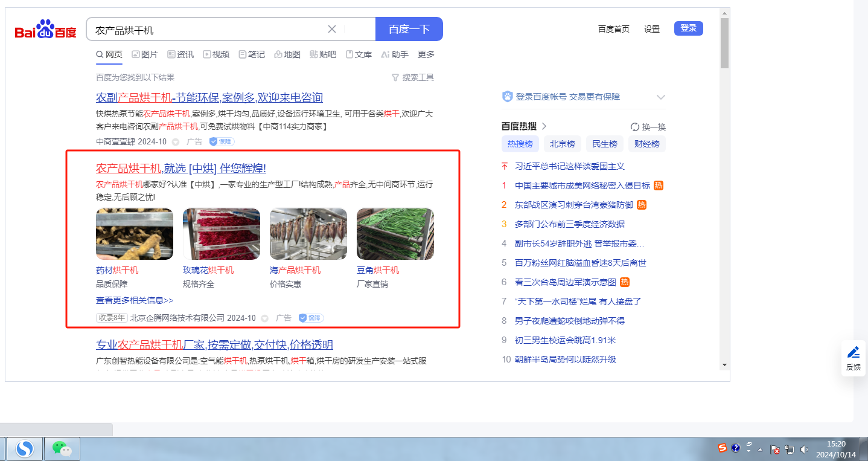Click the page vertical scrollbar thumb
The image size is (868, 461).
coord(725,44)
